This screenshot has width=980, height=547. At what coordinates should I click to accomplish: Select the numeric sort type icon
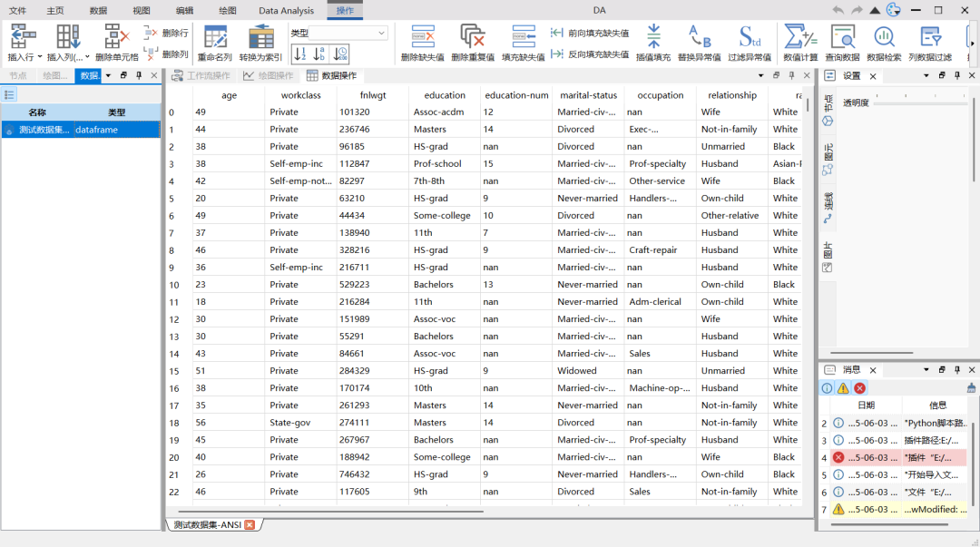300,54
